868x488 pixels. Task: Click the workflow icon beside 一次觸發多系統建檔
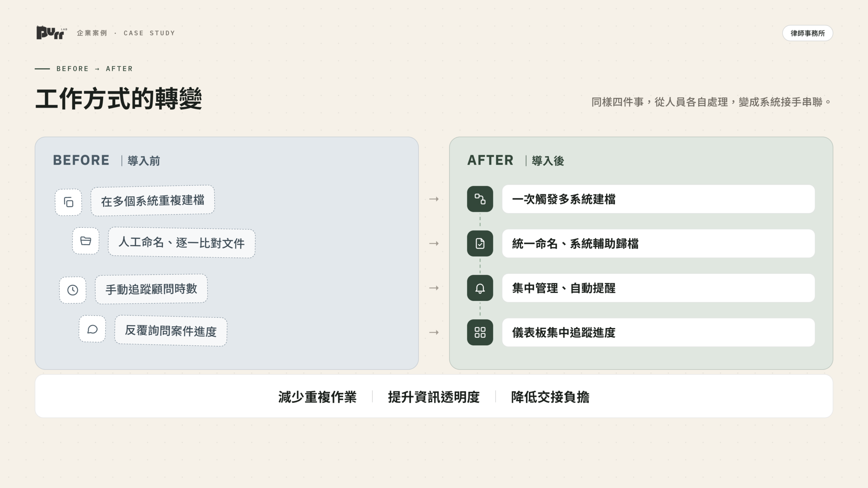[480, 199]
